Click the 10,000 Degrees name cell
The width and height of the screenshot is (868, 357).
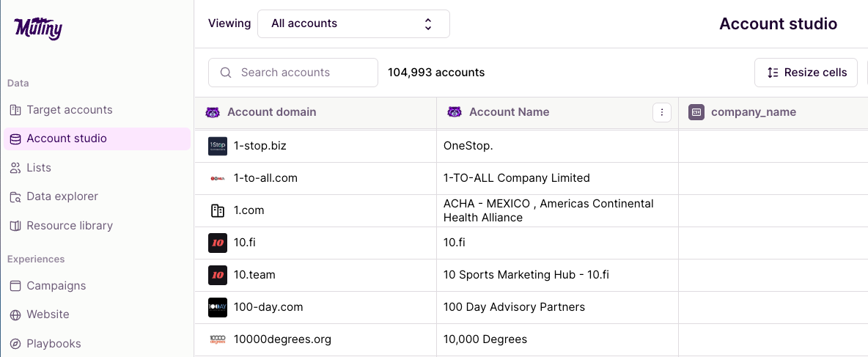tap(557, 339)
